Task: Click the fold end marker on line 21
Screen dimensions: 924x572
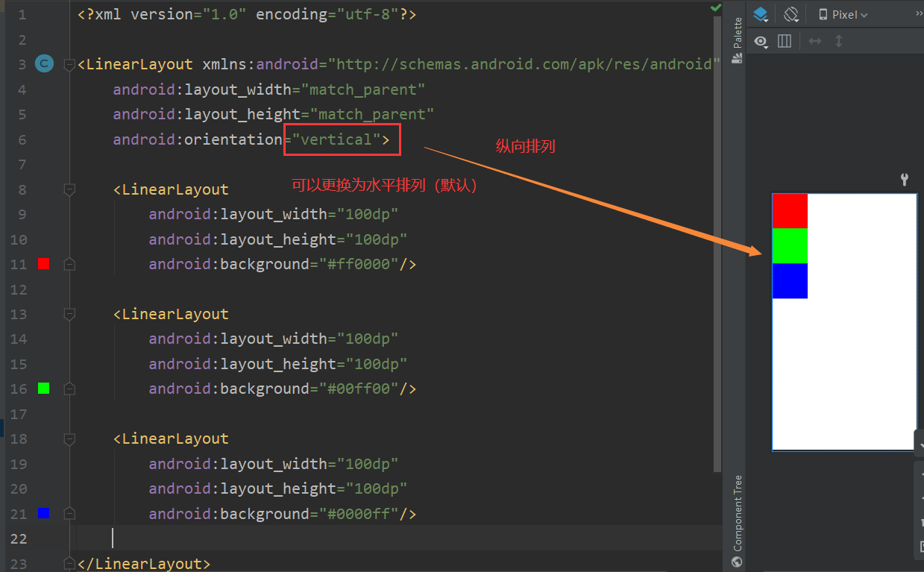Action: click(x=69, y=513)
